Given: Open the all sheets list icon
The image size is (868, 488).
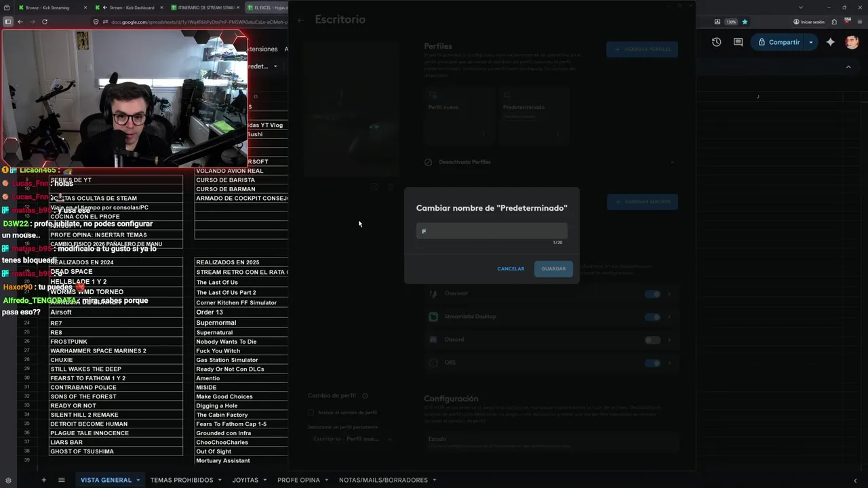Looking at the screenshot, I should [61, 480].
